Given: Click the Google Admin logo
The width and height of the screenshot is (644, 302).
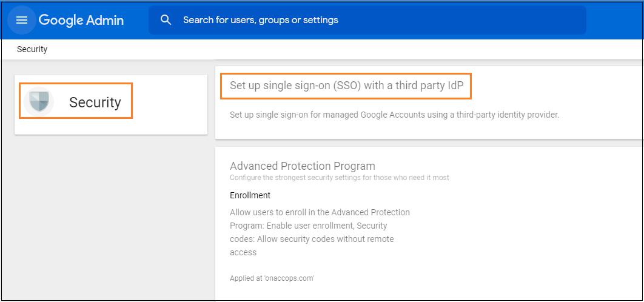Looking at the screenshot, I should 81,20.
